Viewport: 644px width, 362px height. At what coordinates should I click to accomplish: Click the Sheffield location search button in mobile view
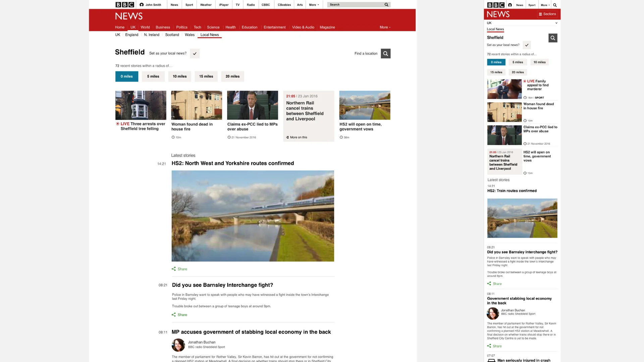(x=553, y=38)
